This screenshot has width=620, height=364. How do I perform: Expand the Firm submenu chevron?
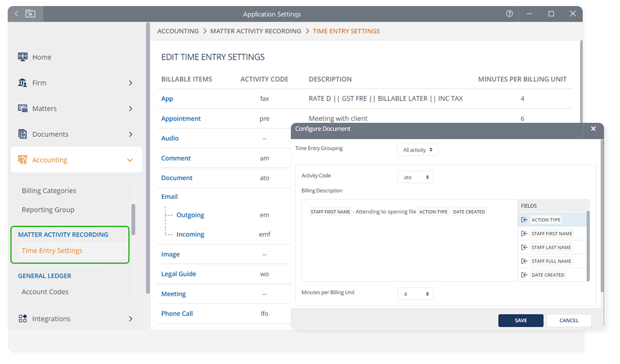[130, 83]
